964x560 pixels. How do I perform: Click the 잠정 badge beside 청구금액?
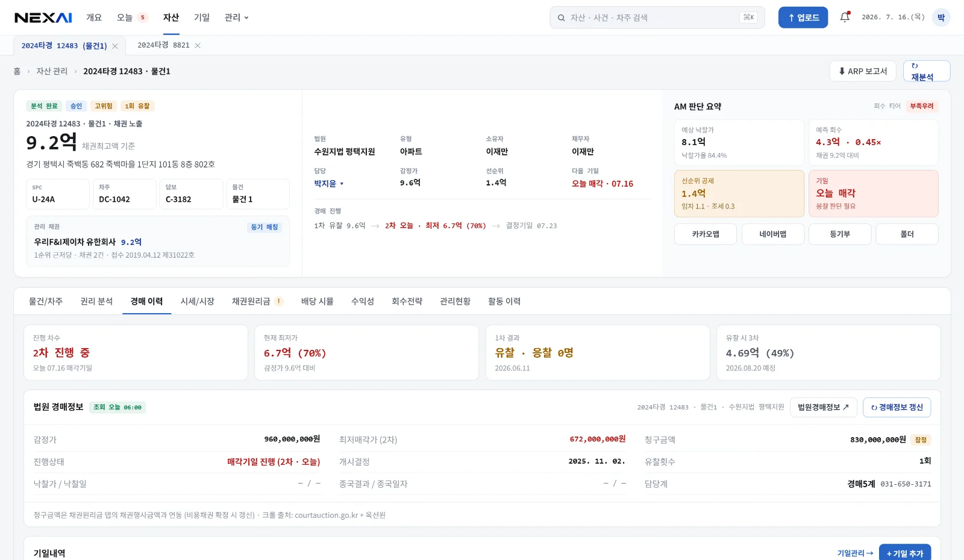coord(921,440)
